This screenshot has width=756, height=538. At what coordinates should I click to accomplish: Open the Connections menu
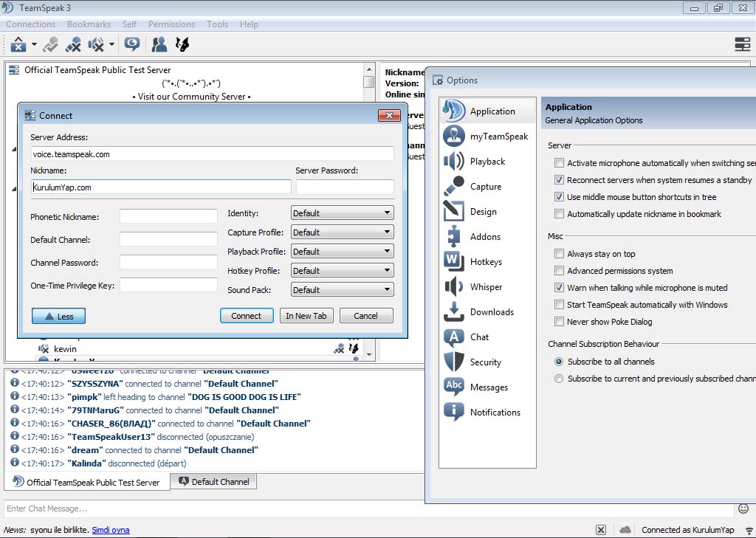tap(30, 24)
